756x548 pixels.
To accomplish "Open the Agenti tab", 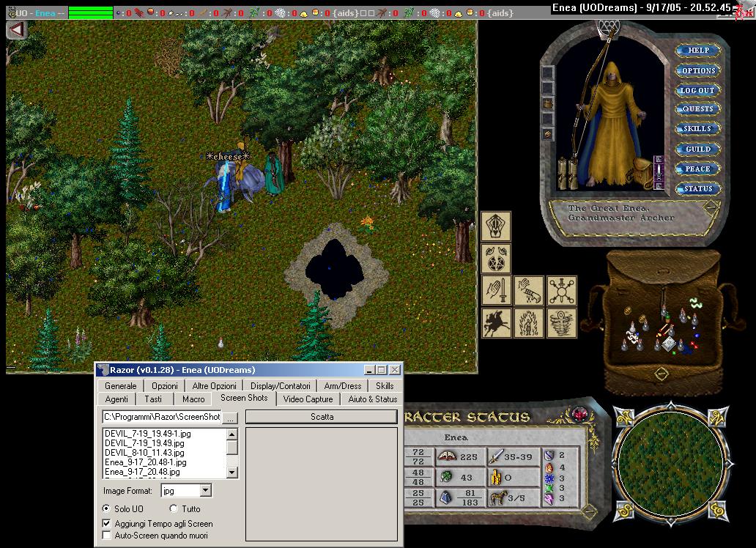I will pyautogui.click(x=116, y=399).
